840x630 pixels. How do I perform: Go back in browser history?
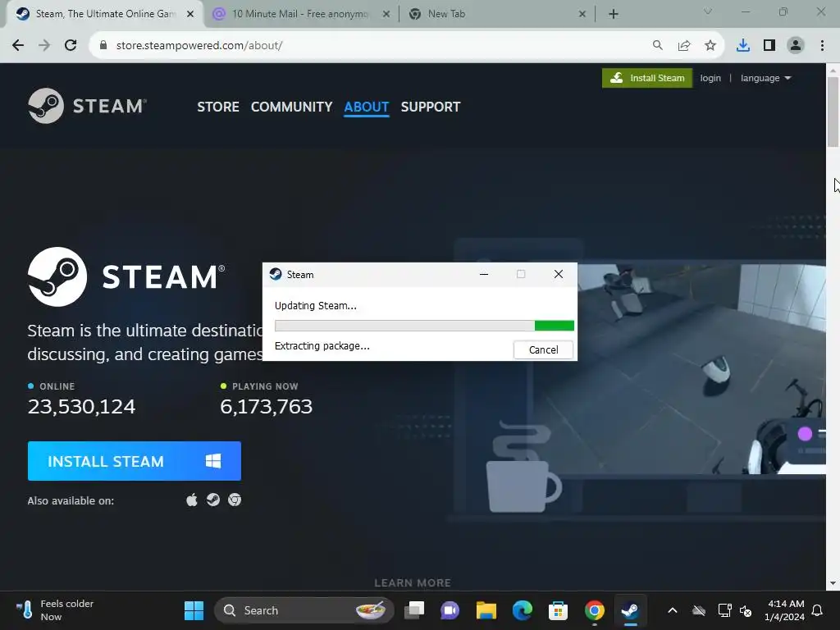[18, 46]
